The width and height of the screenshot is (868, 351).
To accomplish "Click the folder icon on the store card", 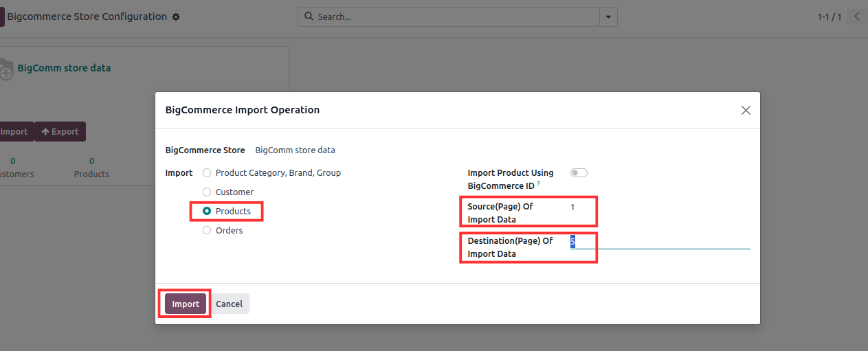I will (x=5, y=69).
